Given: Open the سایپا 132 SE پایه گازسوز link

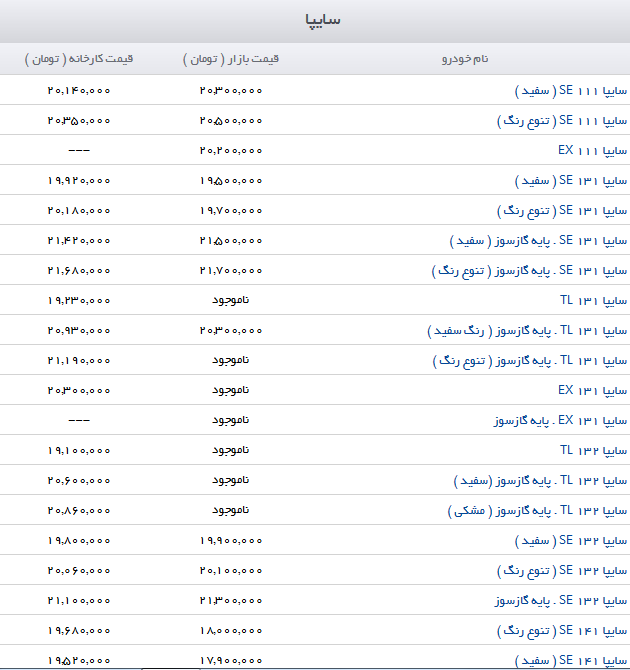Looking at the screenshot, I should tap(561, 600).
